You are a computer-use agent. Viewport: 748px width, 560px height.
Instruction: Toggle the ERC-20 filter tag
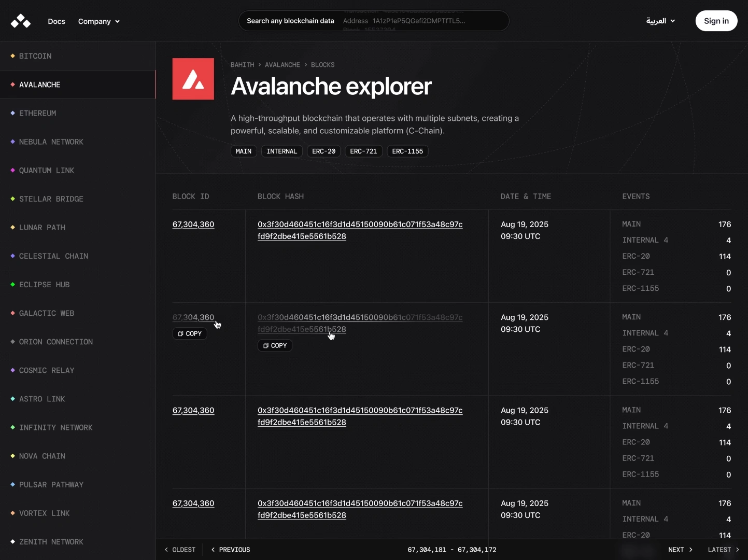pos(323,151)
